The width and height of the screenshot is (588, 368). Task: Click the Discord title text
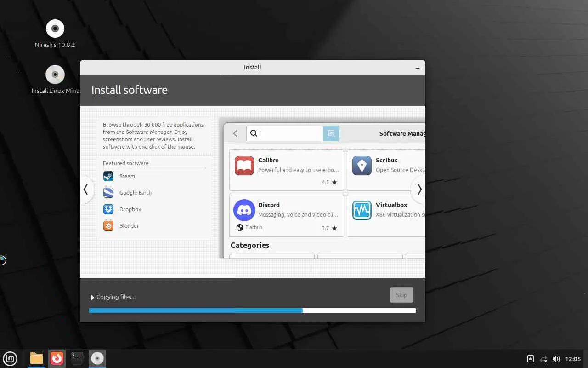(269, 205)
